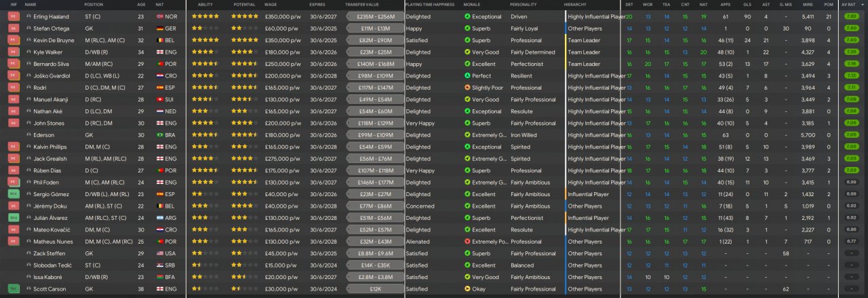This screenshot has height=298, width=868.
Task: Click Matheus Nunes' 6.77 rating pill
Action: tap(851, 242)
